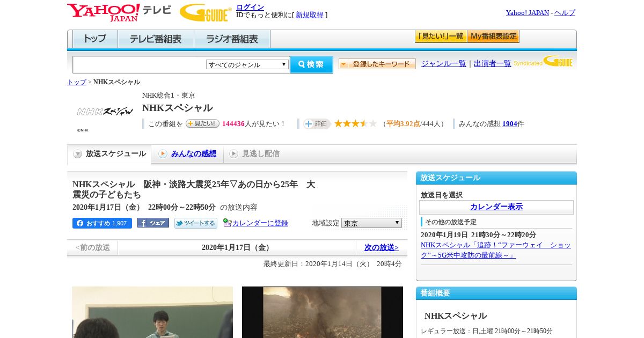
Task: Expand the 登録したキーワード dropdown
Action: 377,64
